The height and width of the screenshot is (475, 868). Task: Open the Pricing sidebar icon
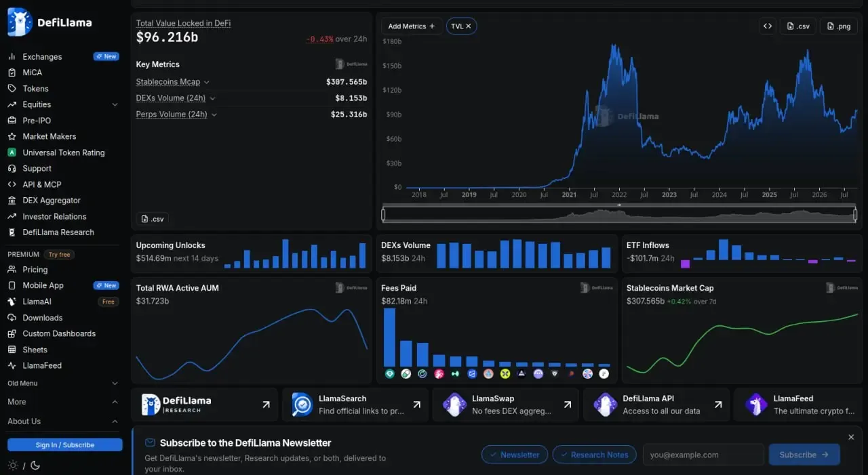12,270
